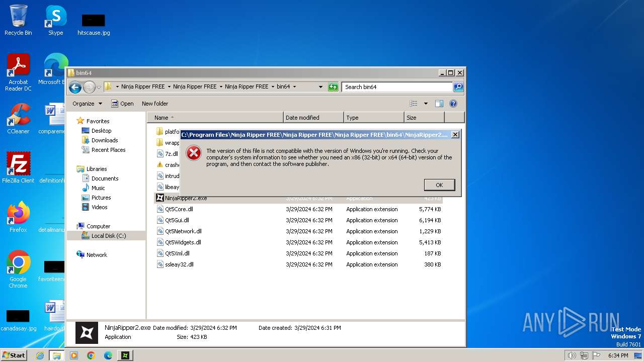This screenshot has width=644, height=362.
Task: Open Internet Explorer from taskbar
Action: 40,355
